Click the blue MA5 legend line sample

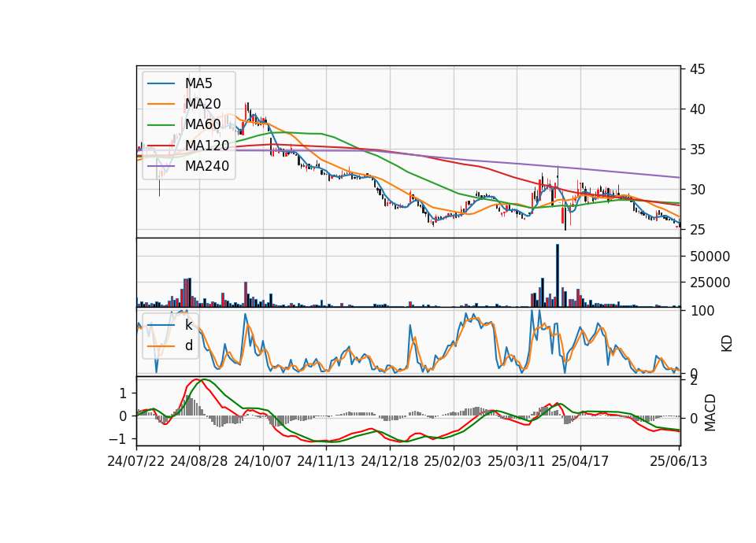[161, 84]
